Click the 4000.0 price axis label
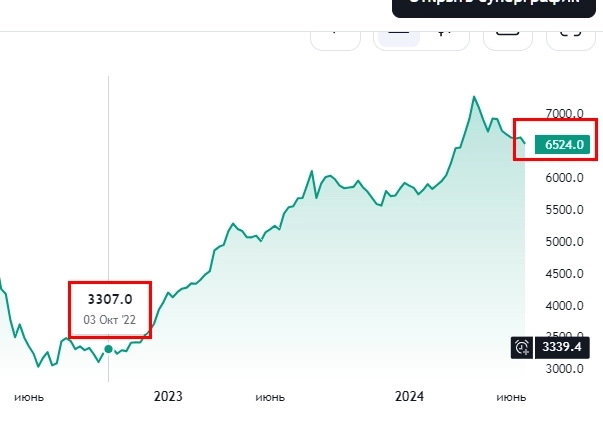The height and width of the screenshot is (429, 603). point(564,306)
